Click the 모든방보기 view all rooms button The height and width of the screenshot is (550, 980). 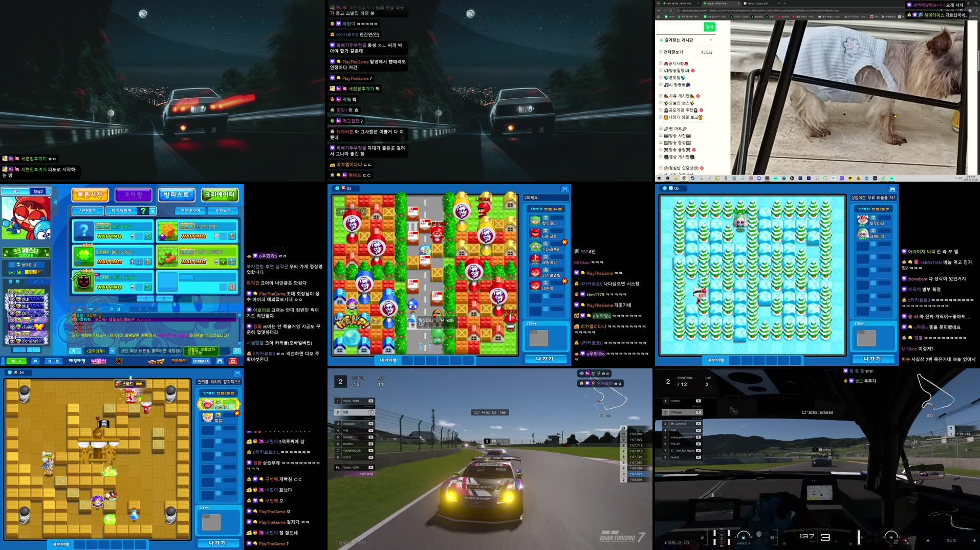tap(190, 211)
